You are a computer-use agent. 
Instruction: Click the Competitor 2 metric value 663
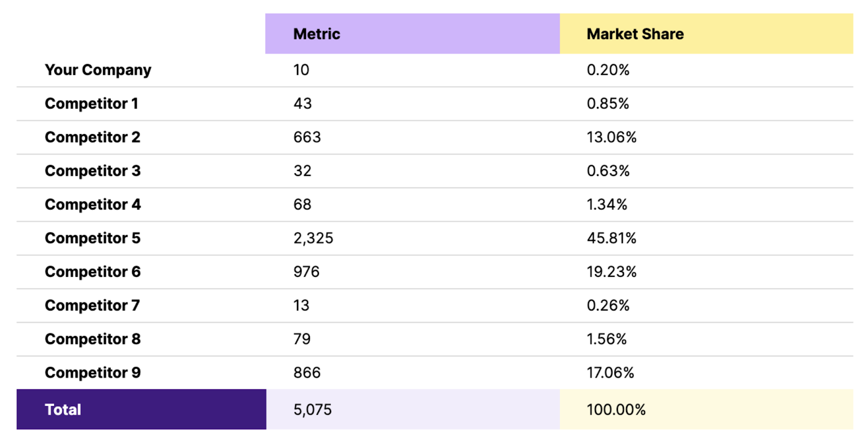tap(307, 137)
